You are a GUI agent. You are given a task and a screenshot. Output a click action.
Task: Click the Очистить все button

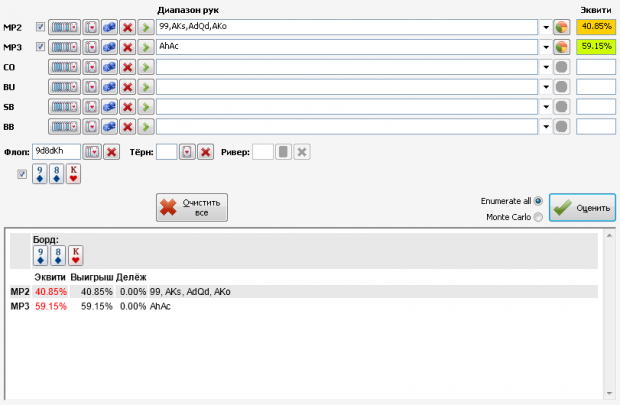click(x=192, y=208)
